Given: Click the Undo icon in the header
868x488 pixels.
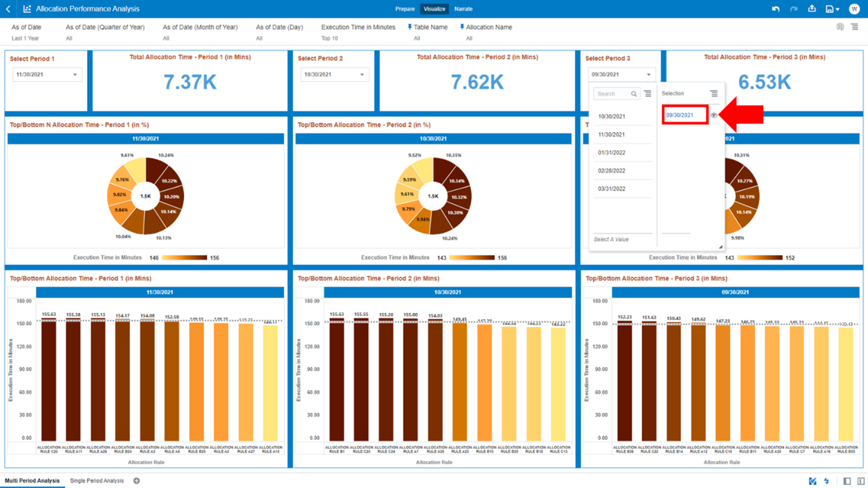Looking at the screenshot, I should pos(776,8).
